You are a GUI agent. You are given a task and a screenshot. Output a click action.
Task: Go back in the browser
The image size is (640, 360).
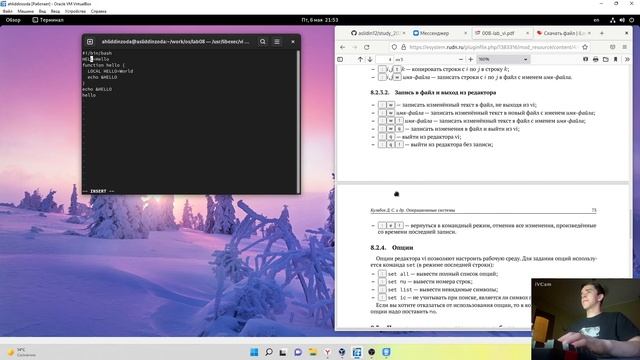pos(342,47)
